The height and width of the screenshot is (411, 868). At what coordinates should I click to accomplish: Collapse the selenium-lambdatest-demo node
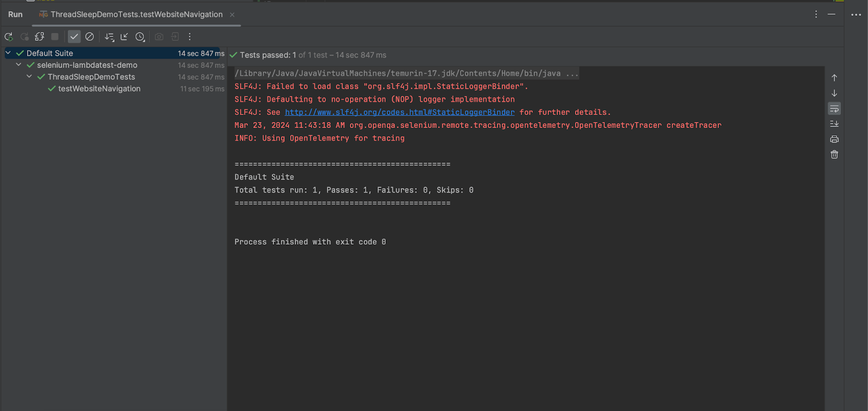tap(18, 65)
